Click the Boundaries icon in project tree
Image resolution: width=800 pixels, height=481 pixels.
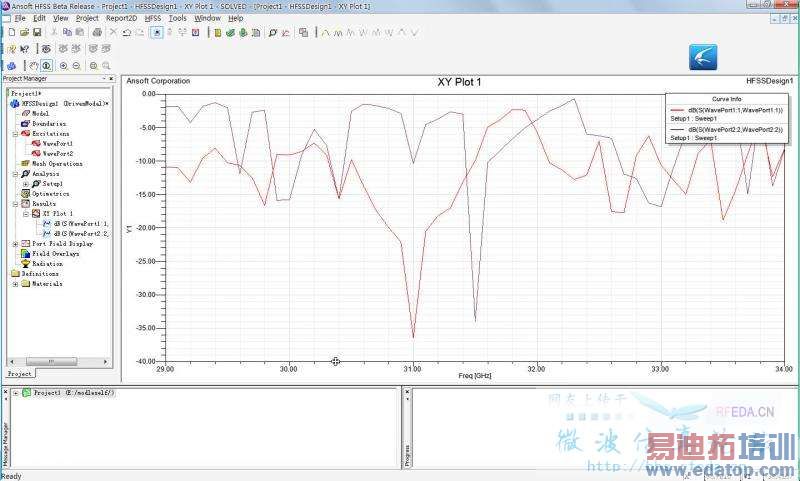(25, 123)
